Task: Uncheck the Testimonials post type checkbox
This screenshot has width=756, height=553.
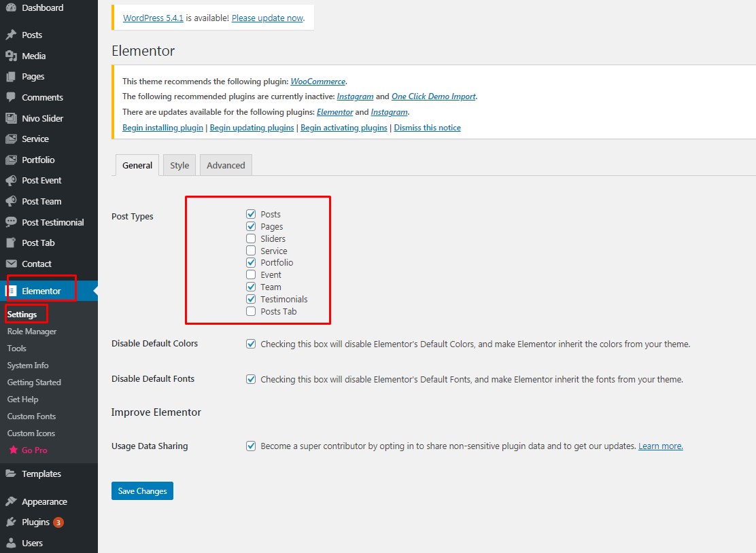Action: (251, 299)
